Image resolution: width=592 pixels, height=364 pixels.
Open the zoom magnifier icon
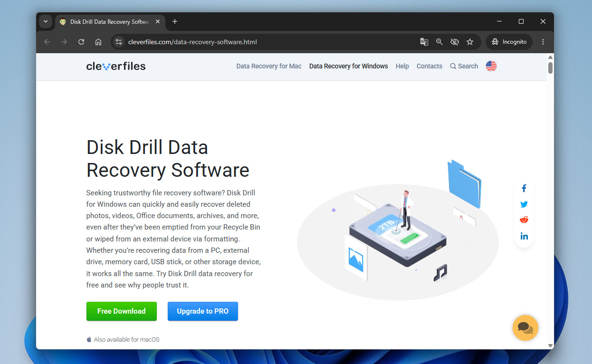pos(439,42)
